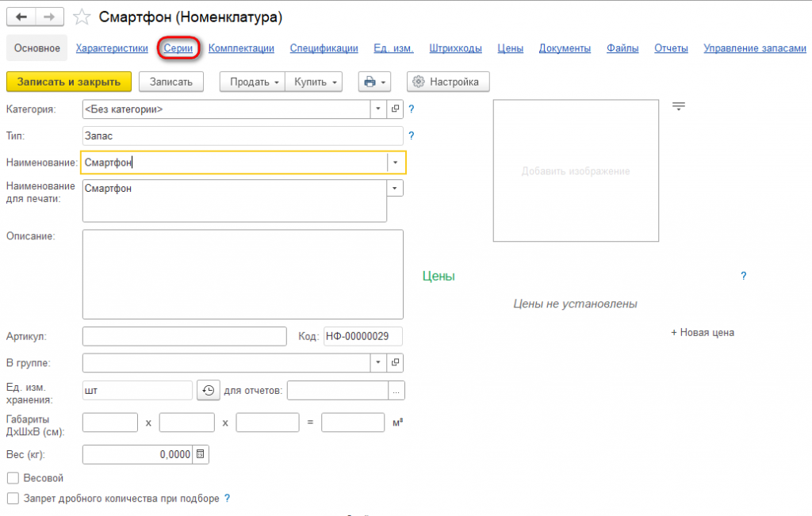812x516 pixels.
Task: Focus the Наименование input field
Action: pos(234,162)
